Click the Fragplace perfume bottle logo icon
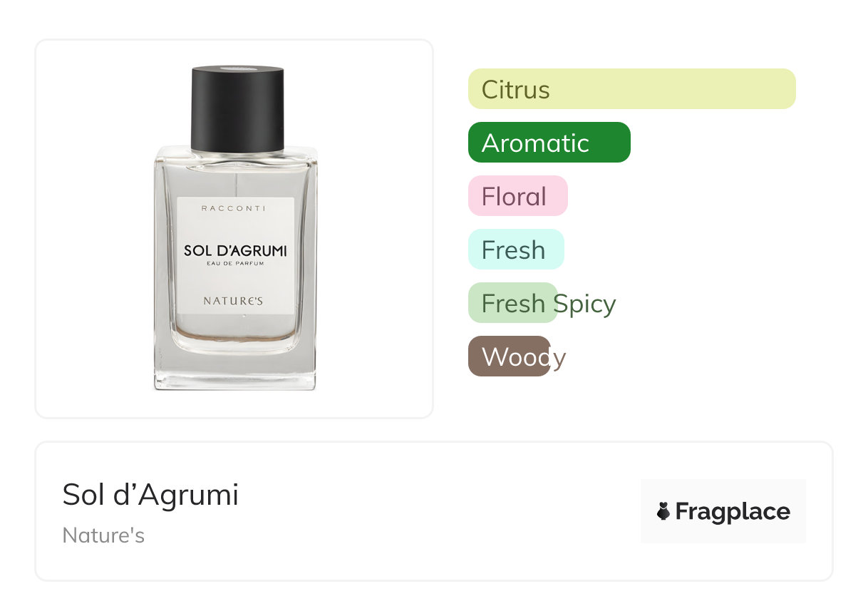 point(663,511)
